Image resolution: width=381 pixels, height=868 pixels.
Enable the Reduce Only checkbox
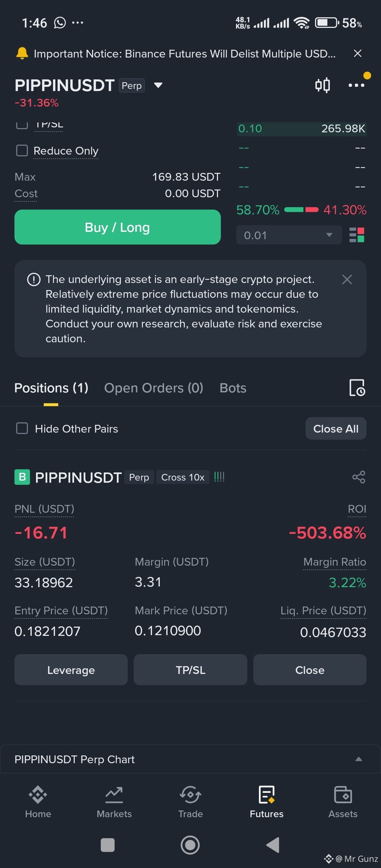[22, 151]
